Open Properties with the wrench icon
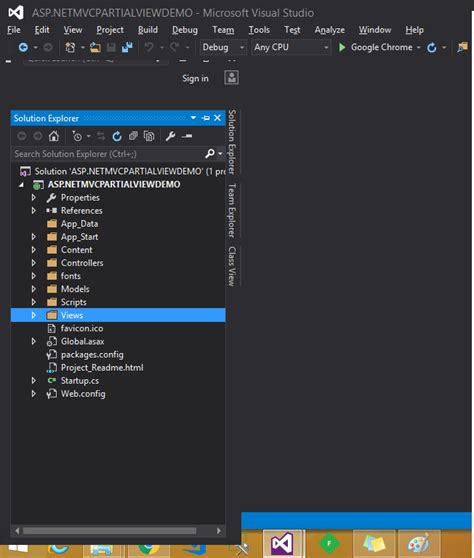The image size is (474, 558). coord(170,136)
